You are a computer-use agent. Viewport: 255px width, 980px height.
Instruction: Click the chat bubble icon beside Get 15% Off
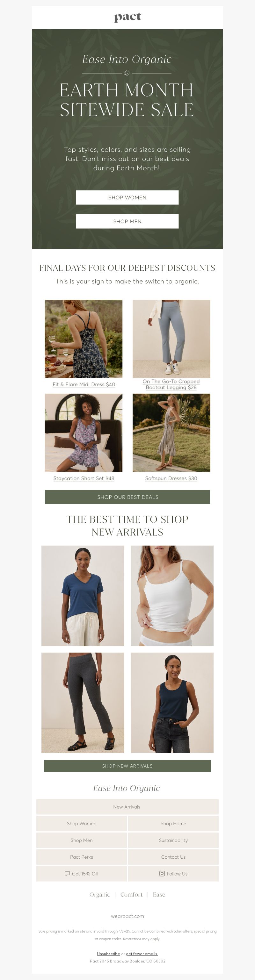[67, 874]
